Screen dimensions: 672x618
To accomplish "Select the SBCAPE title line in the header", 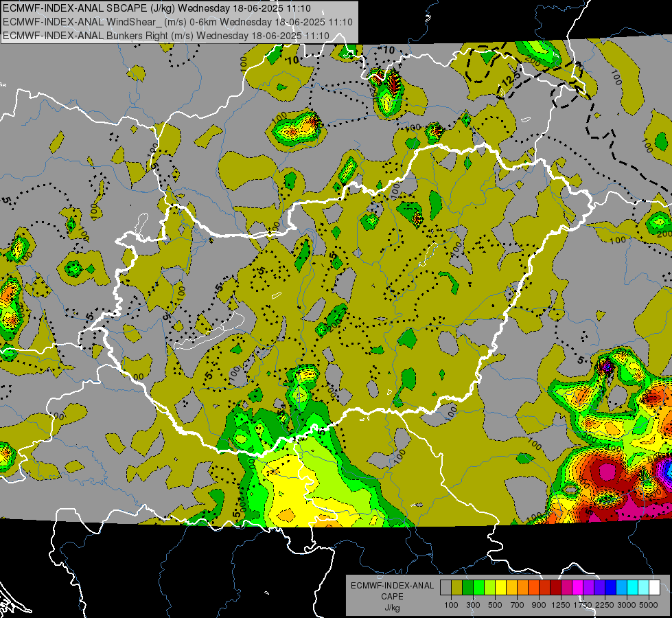I will pyautogui.click(x=157, y=8).
